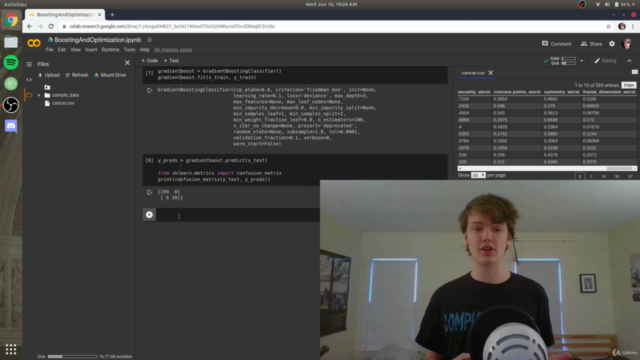
Task: Refresh the file listing
Action: [x=77, y=75]
